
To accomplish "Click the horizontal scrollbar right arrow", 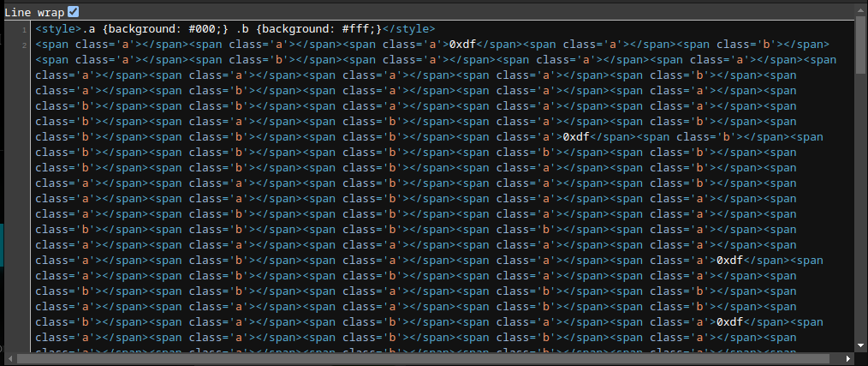I will [x=850, y=358].
